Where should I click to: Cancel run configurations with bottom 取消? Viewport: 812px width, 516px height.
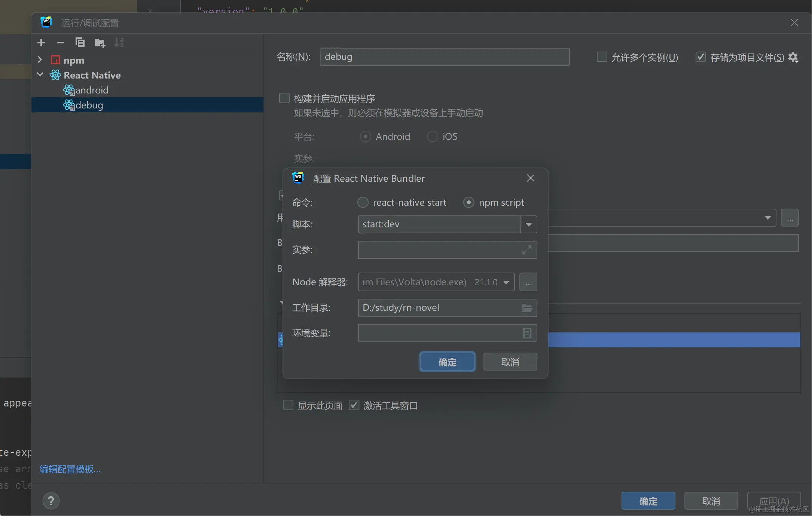pos(711,501)
